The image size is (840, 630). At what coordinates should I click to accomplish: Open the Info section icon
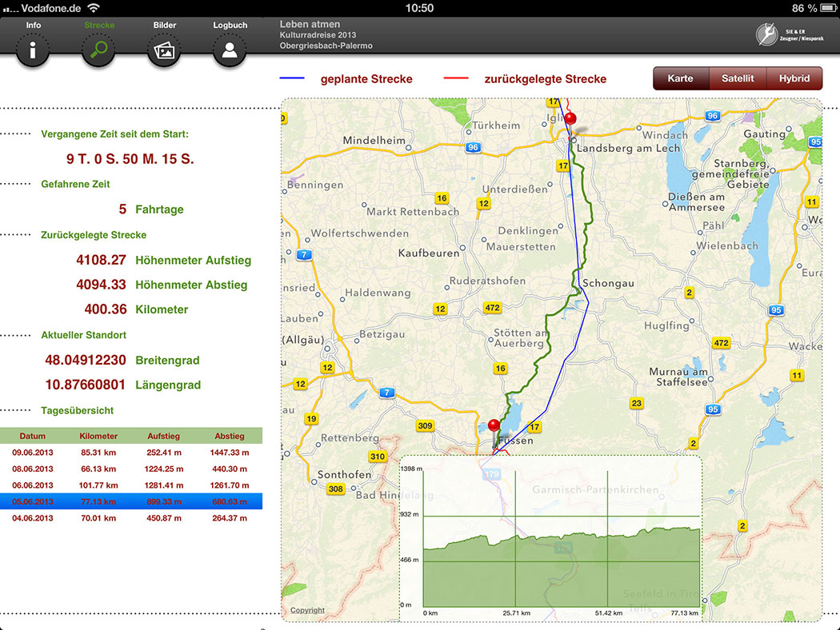coord(33,50)
